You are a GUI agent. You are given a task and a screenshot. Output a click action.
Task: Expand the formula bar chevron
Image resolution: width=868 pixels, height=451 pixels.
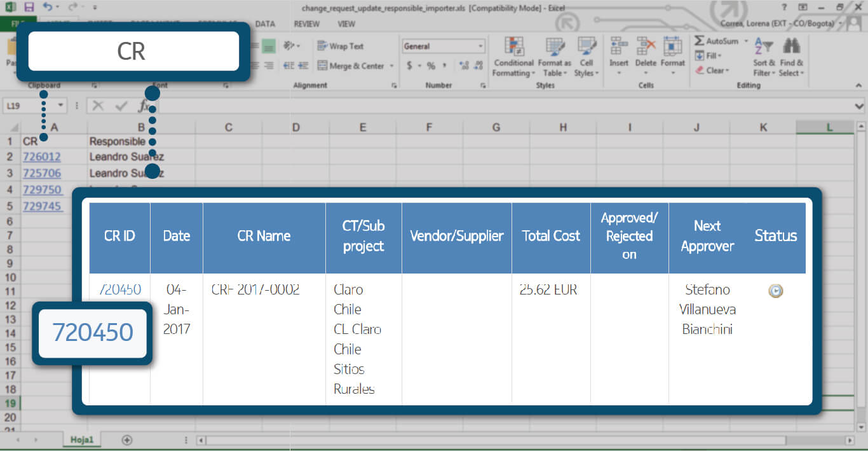tap(859, 106)
